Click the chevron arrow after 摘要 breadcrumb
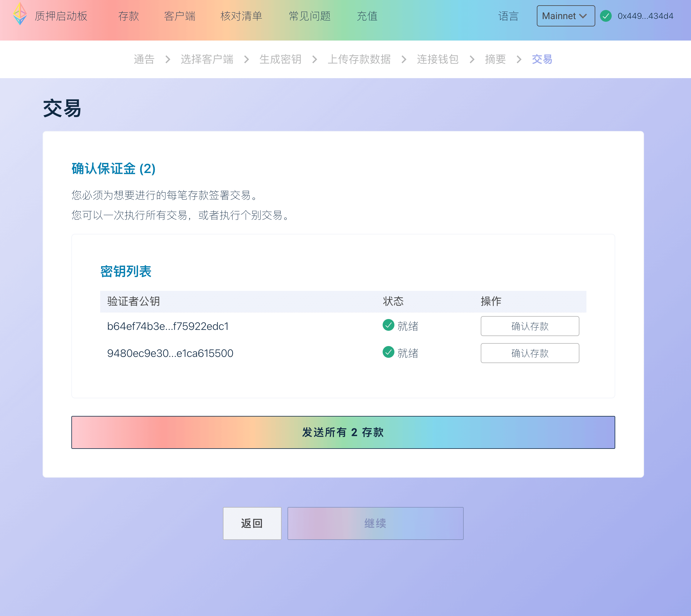 point(519,60)
